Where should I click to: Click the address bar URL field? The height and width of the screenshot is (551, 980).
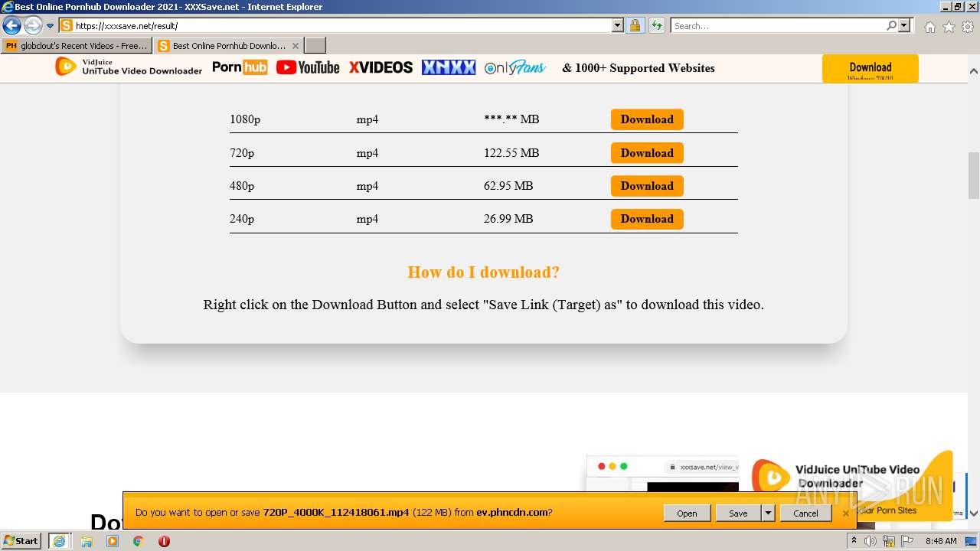(335, 25)
